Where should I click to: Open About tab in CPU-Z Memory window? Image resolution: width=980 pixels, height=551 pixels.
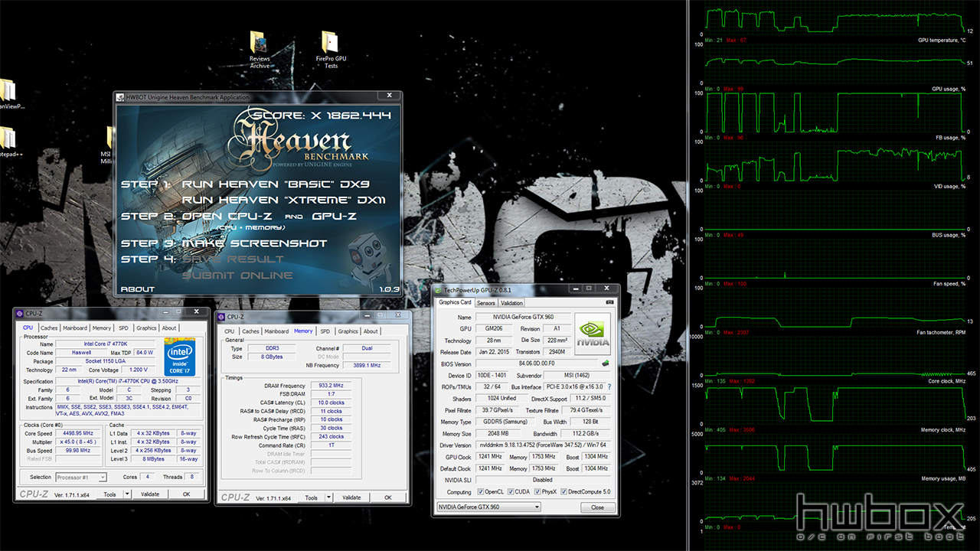pyautogui.click(x=371, y=331)
